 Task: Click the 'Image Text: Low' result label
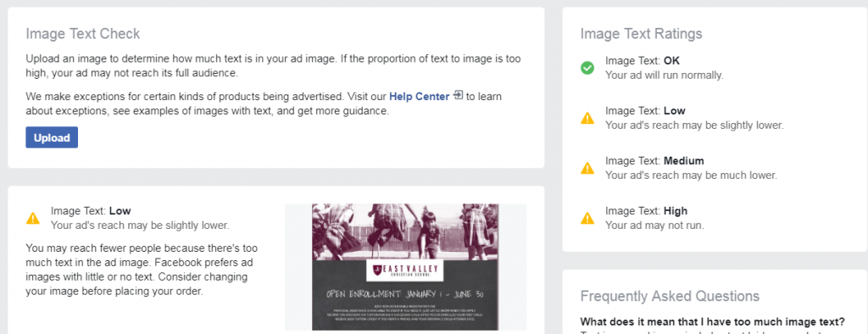coord(91,211)
